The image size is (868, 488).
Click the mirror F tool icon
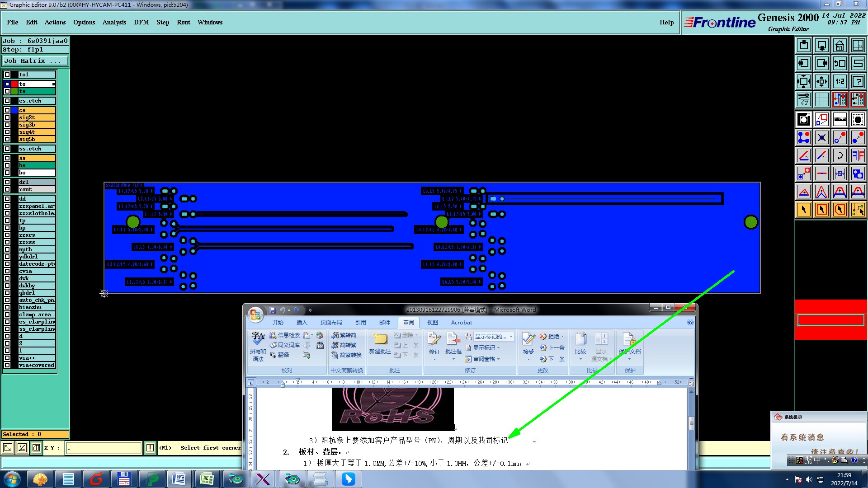pyautogui.click(x=858, y=155)
